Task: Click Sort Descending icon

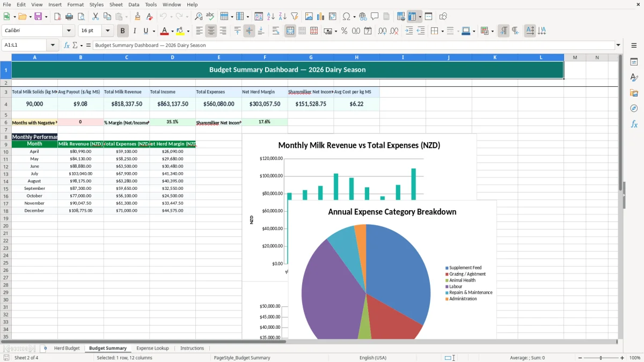Action: click(x=282, y=17)
